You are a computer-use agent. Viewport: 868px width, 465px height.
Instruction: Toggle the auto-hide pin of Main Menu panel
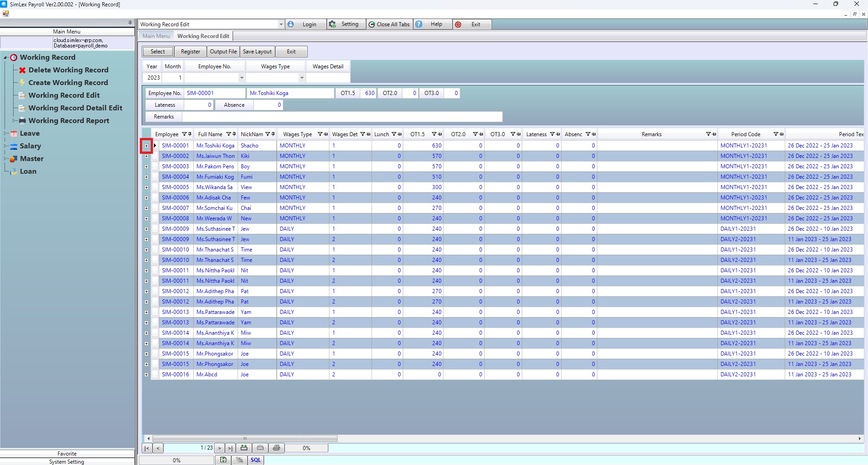(130, 23)
